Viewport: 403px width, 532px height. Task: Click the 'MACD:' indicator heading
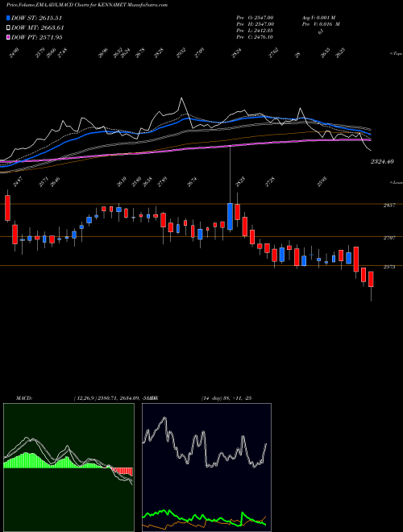point(23,398)
